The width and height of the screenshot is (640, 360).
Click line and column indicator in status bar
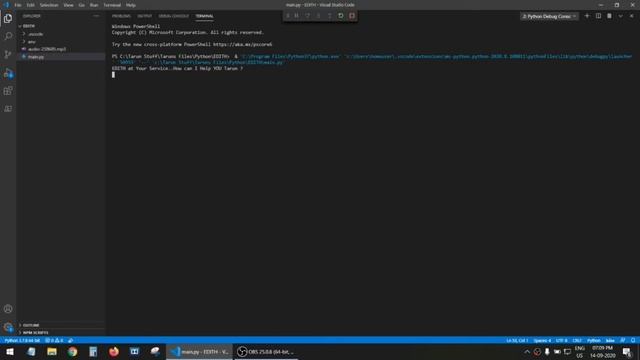[x=517, y=340]
